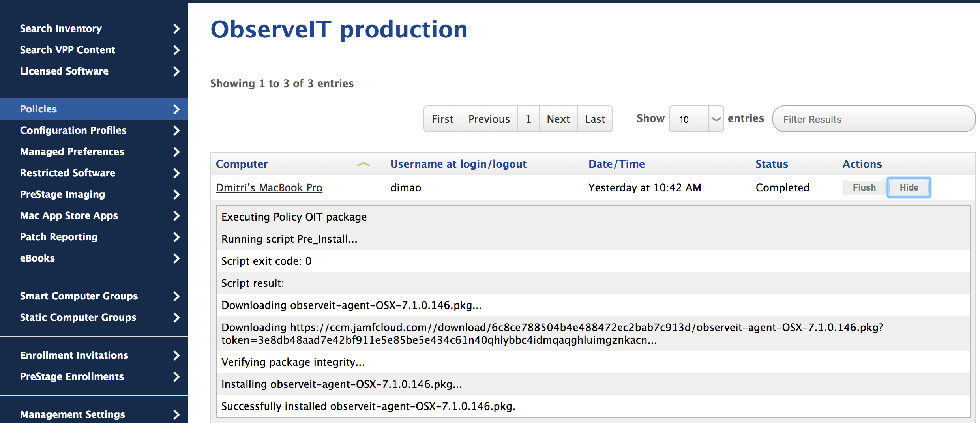Hide the expanded policy log details

pyautogui.click(x=909, y=187)
